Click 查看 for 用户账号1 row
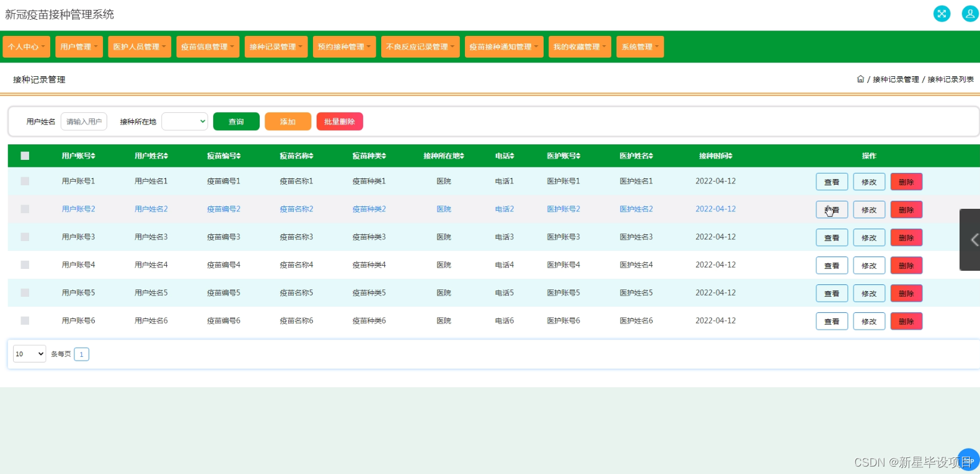 (x=832, y=182)
